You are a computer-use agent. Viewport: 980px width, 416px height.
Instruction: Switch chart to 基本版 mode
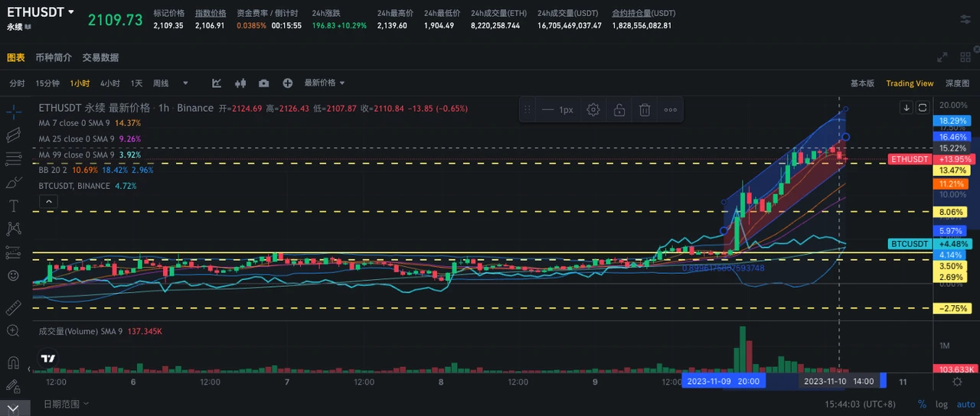tap(862, 83)
